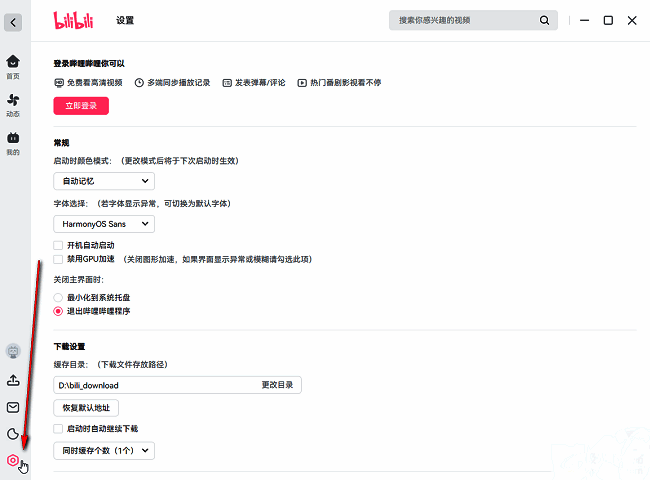Click the 下载设置 section heading
Viewport: 650px width, 480px height.
click(69, 347)
